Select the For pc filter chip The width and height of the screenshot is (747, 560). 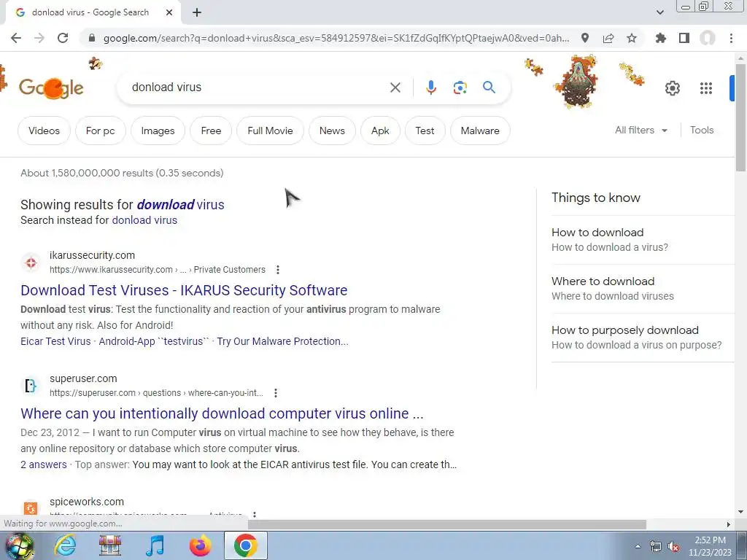[x=100, y=131]
